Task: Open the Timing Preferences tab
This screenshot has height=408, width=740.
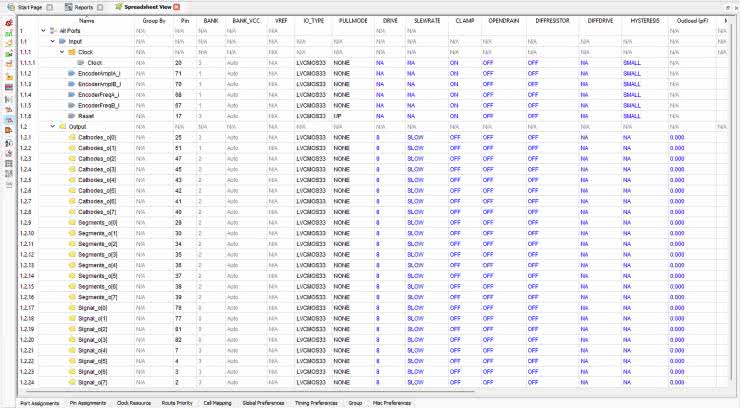Action: coord(316,403)
